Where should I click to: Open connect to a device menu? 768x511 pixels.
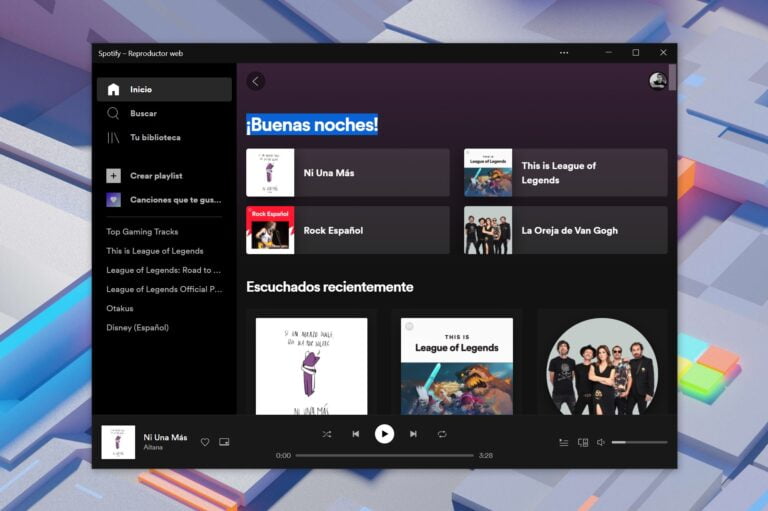tap(583, 442)
